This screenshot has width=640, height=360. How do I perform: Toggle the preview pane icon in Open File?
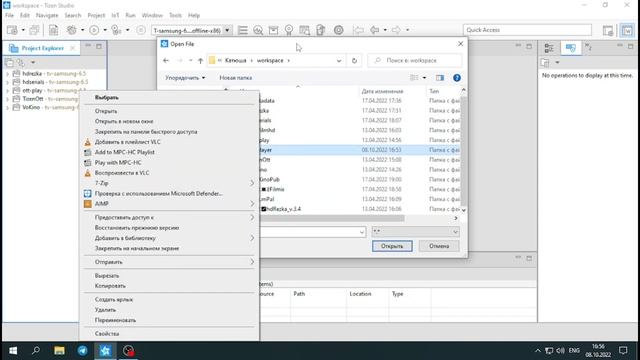[x=440, y=78]
